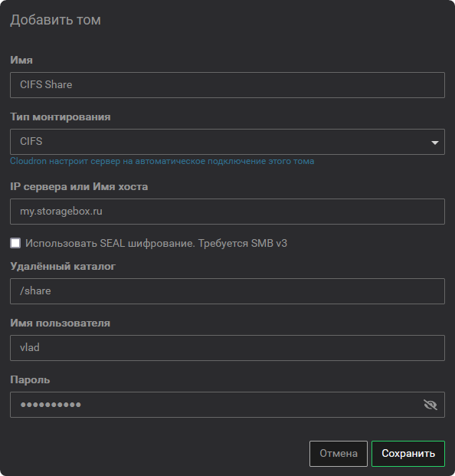This screenshot has width=455, height=476.
Task: Click the Пароль label
Action: point(30,379)
